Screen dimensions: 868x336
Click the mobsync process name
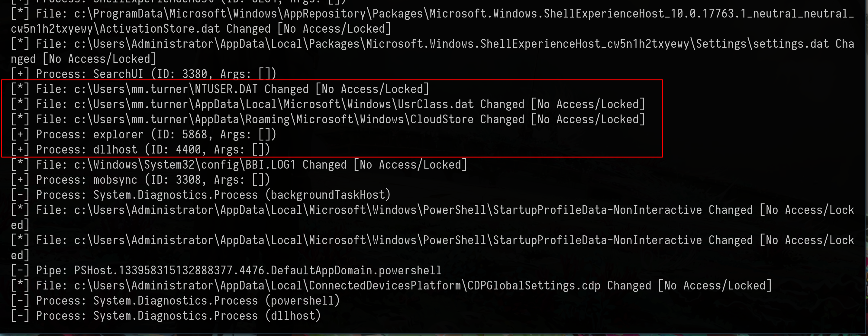coord(115,180)
